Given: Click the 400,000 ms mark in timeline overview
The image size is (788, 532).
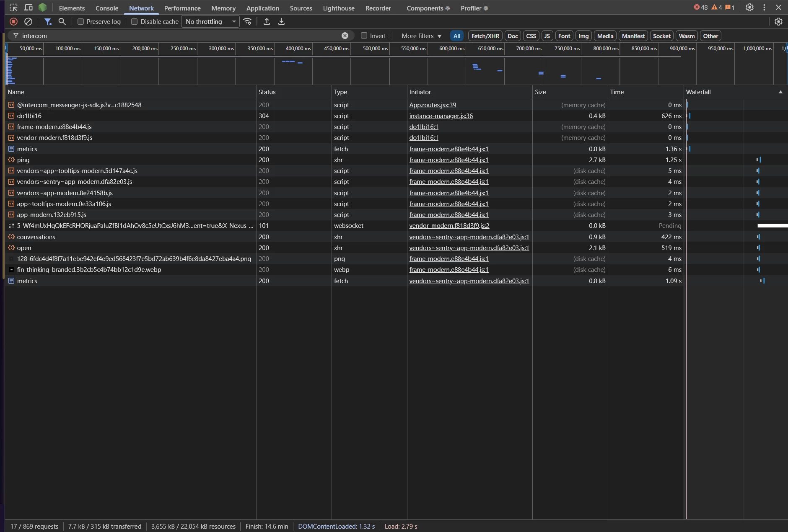Looking at the screenshot, I should point(298,49).
